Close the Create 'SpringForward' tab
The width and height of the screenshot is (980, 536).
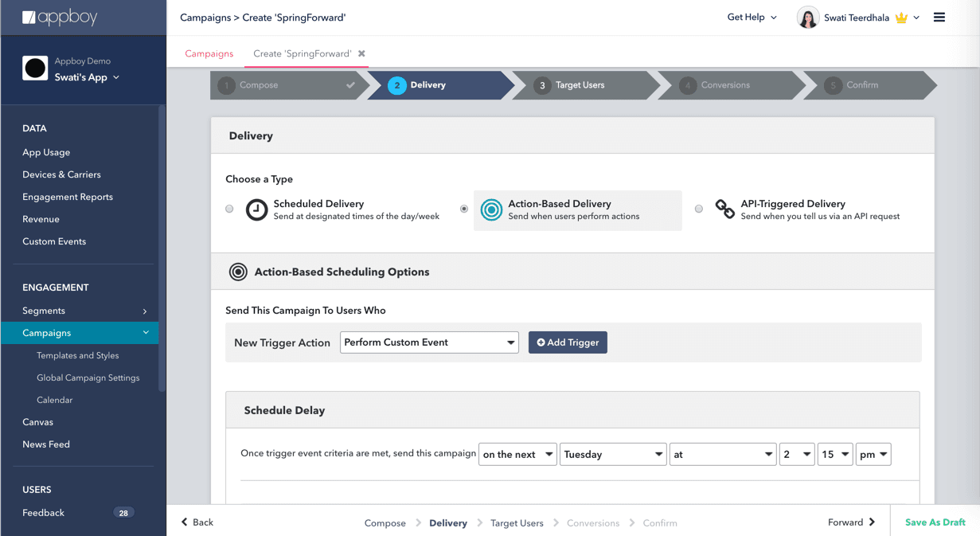(x=361, y=54)
